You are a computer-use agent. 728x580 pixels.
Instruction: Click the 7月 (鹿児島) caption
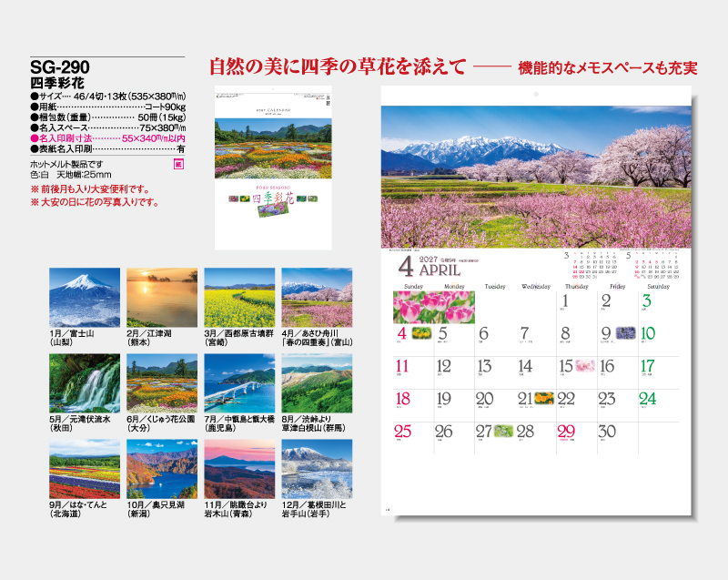tap(239, 423)
